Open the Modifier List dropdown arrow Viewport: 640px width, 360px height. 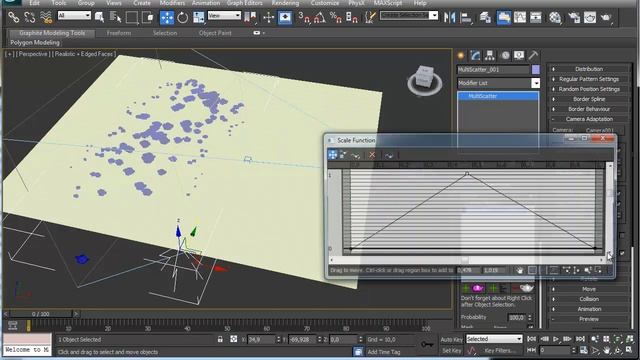tap(536, 83)
